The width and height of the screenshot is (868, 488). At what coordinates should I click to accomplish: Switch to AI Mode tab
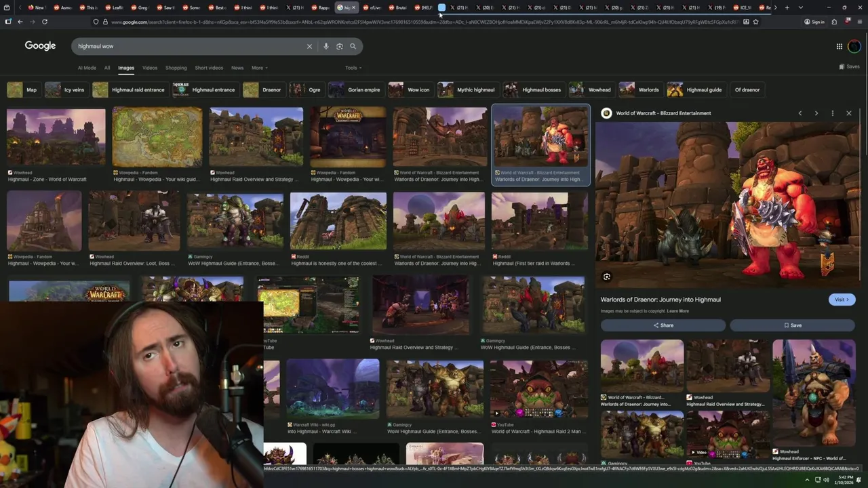(87, 68)
